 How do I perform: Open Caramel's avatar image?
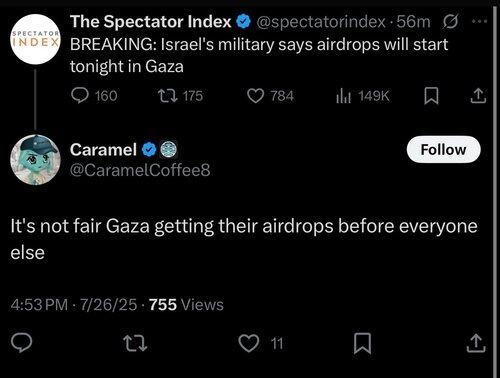35,160
